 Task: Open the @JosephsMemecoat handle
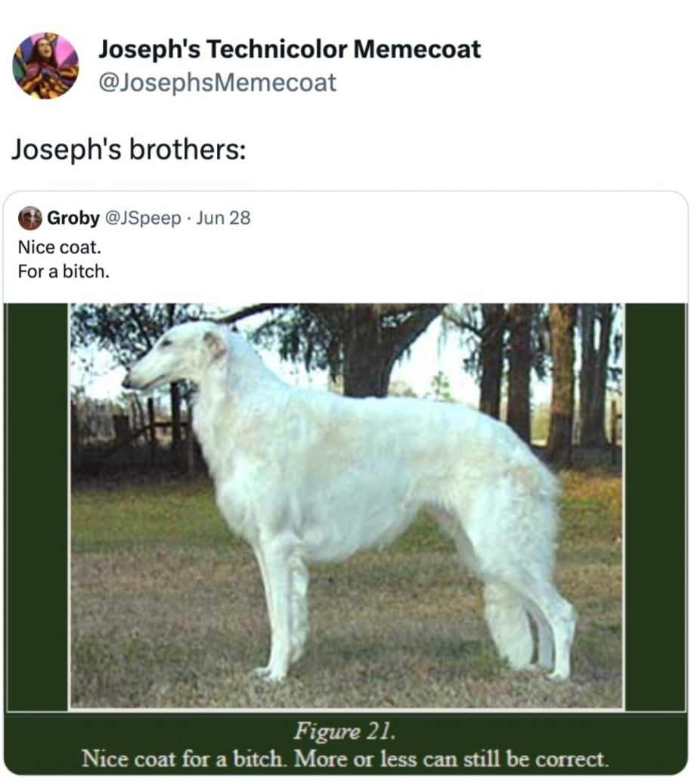(218, 82)
